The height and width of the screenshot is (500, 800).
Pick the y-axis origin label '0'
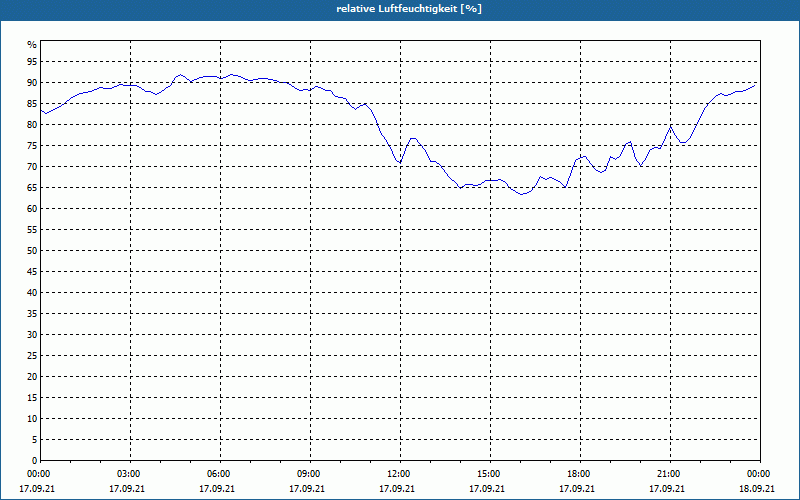[x=34, y=461]
